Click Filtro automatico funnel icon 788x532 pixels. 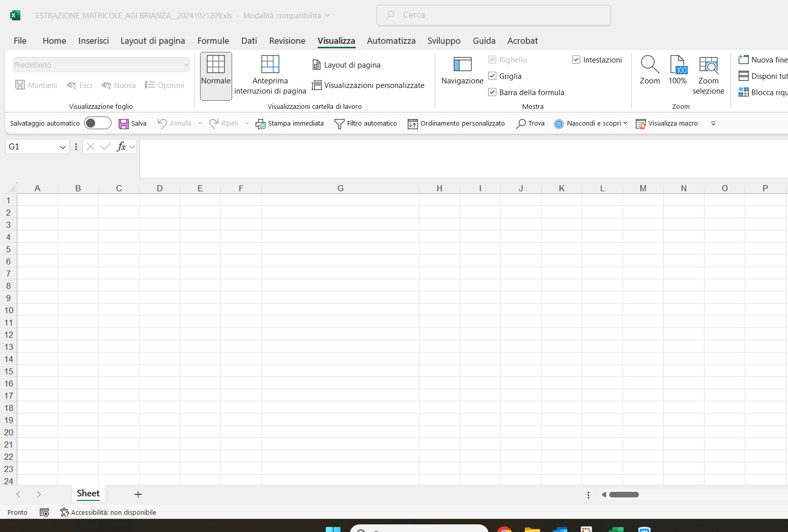tap(339, 124)
